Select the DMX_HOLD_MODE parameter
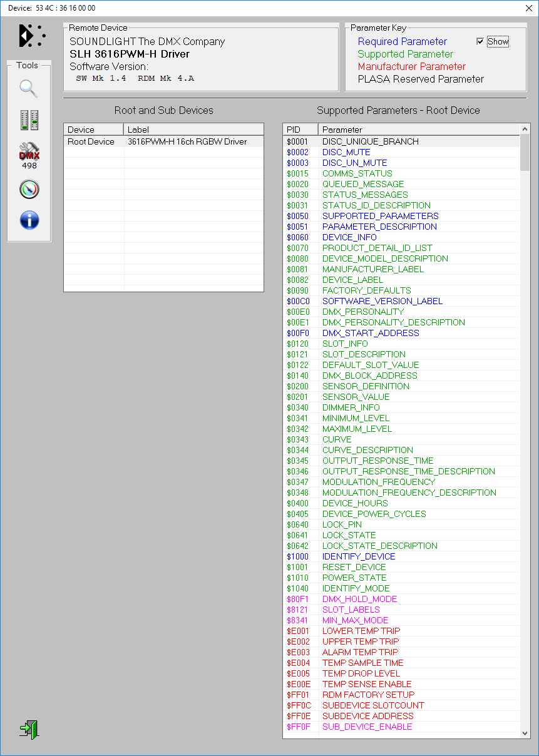The height and width of the screenshot is (756, 539). (359, 599)
